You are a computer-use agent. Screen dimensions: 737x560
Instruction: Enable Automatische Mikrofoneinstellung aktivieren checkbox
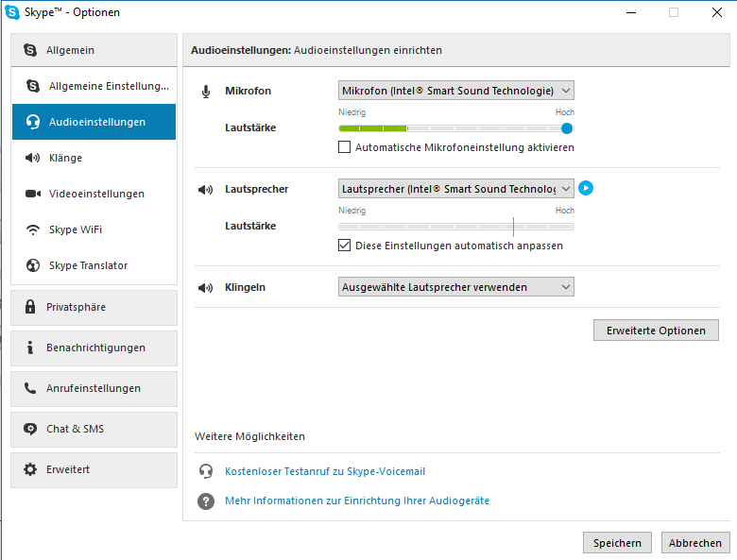345,147
